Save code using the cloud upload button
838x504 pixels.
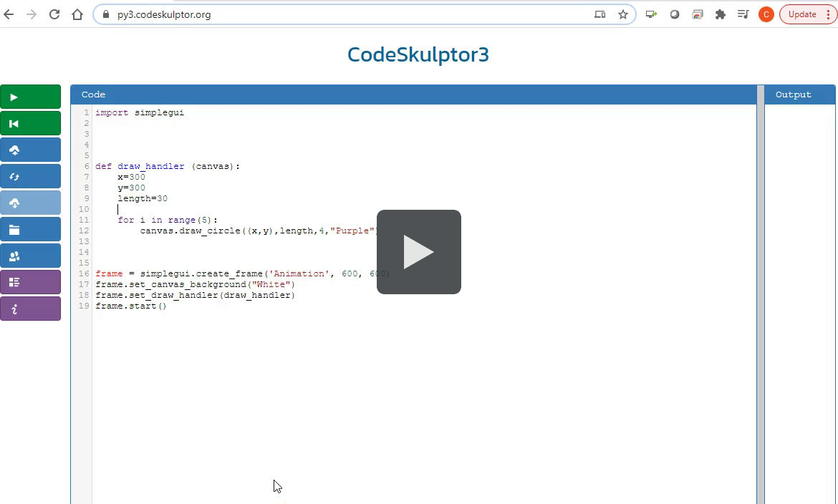[30, 150]
